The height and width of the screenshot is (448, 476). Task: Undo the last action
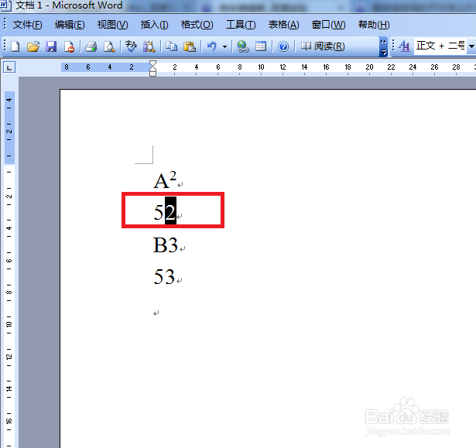point(212,46)
